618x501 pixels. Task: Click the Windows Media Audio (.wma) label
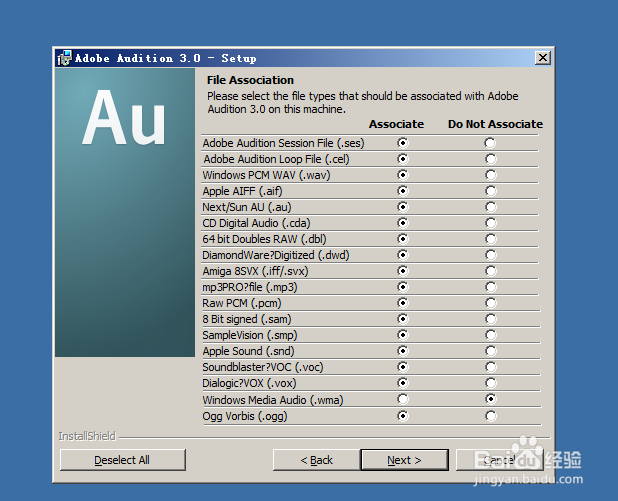pyautogui.click(x=273, y=400)
